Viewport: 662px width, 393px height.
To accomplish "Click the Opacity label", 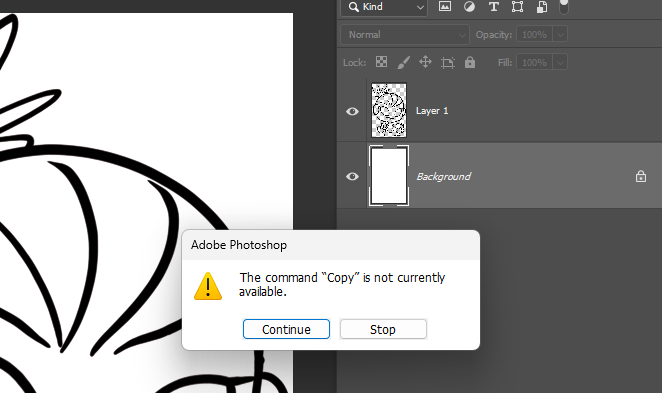I will click(x=494, y=35).
